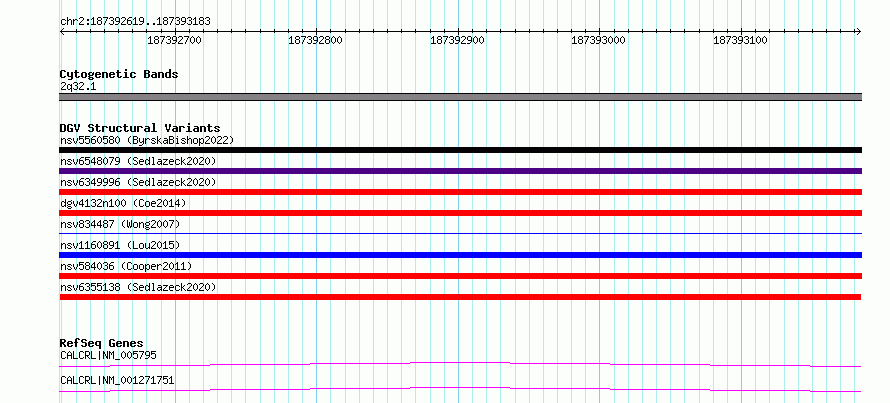Select the Cytogenetic Bands track title
Image resolution: width=890 pixels, height=403 pixels.
(x=119, y=74)
